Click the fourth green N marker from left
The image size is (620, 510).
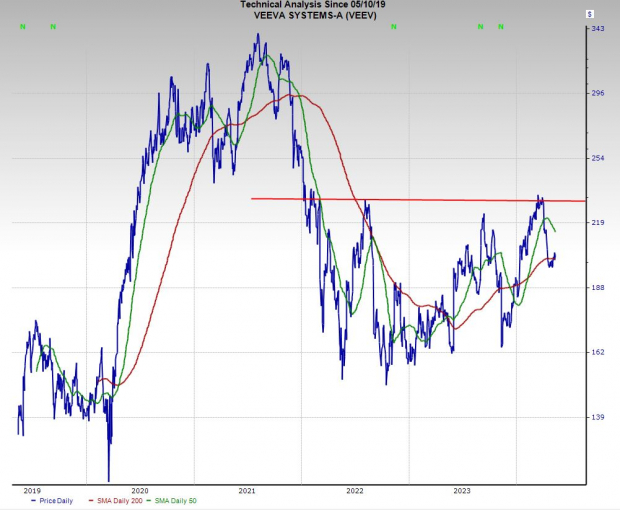(480, 27)
